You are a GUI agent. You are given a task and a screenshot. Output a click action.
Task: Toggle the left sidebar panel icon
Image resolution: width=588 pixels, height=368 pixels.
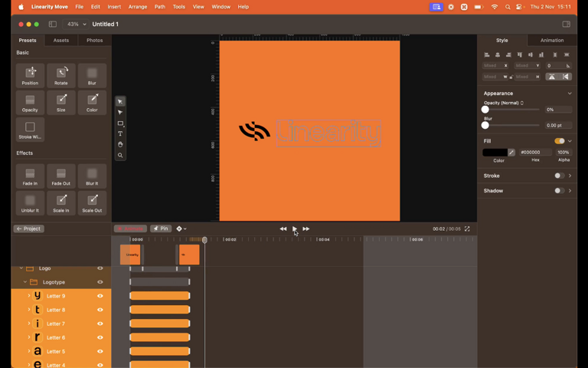pyautogui.click(x=53, y=24)
